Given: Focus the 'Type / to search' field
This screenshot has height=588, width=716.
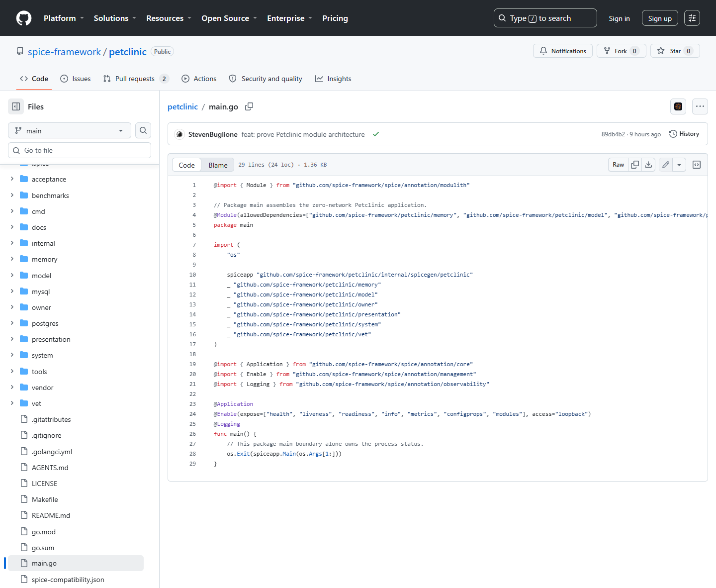Looking at the screenshot, I should [x=545, y=18].
